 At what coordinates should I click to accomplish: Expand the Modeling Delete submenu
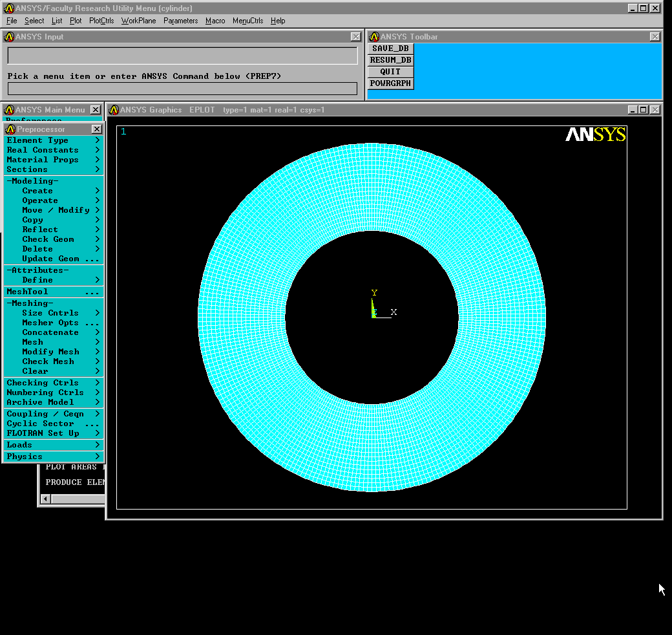tap(53, 249)
